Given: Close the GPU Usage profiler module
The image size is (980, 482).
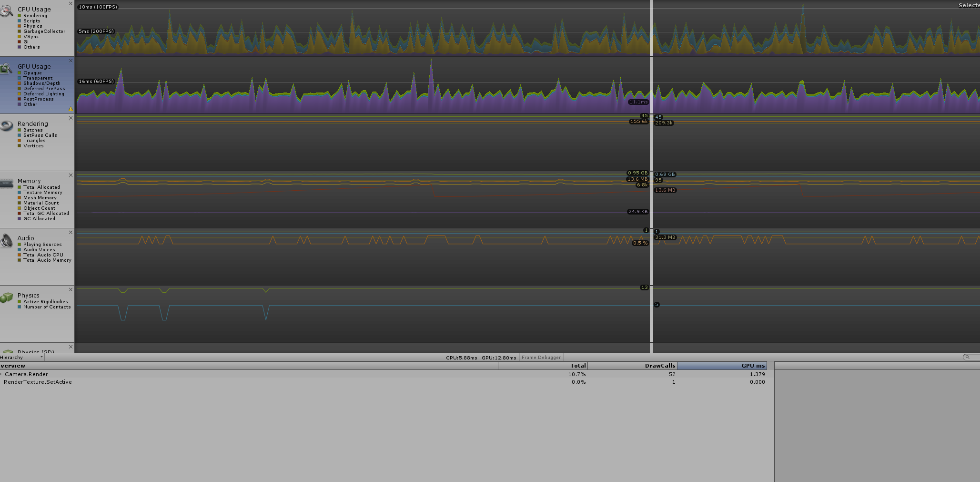Looking at the screenshot, I should 71,61.
